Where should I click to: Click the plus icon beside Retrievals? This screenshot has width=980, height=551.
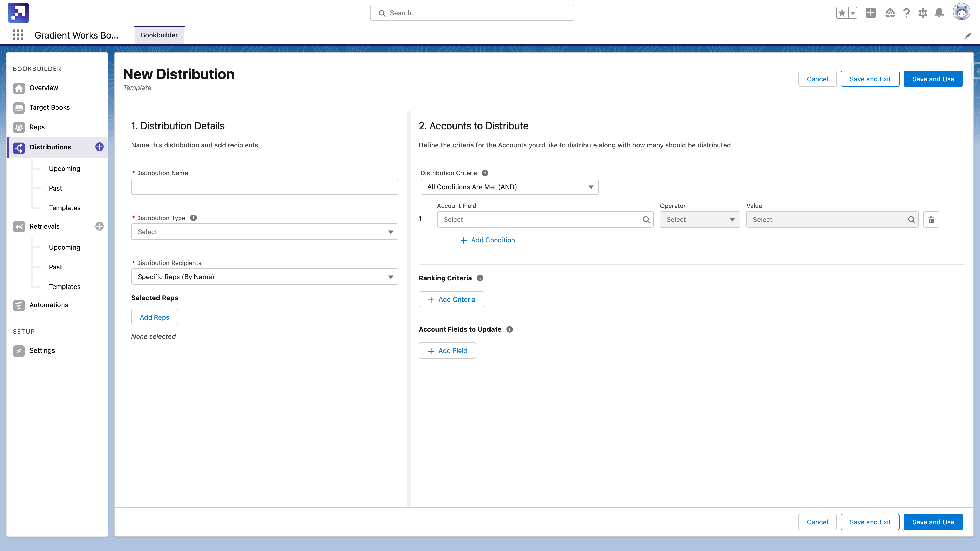point(99,226)
